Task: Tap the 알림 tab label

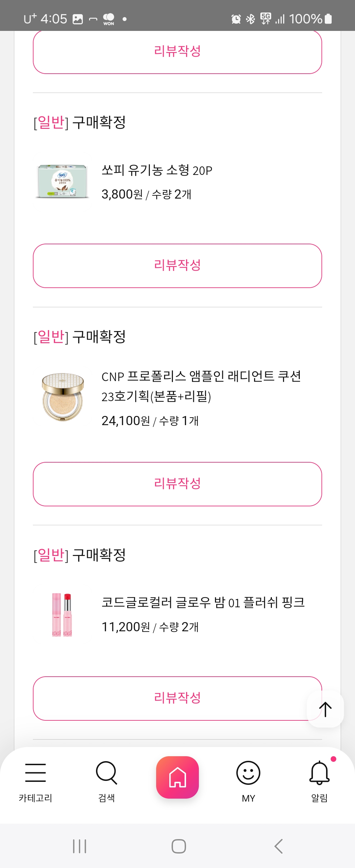Action: point(319,798)
